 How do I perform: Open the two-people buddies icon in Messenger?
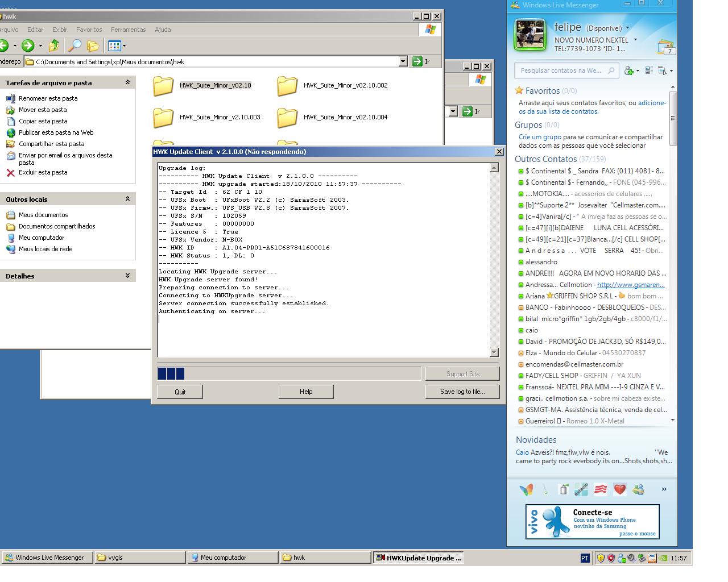(x=638, y=489)
